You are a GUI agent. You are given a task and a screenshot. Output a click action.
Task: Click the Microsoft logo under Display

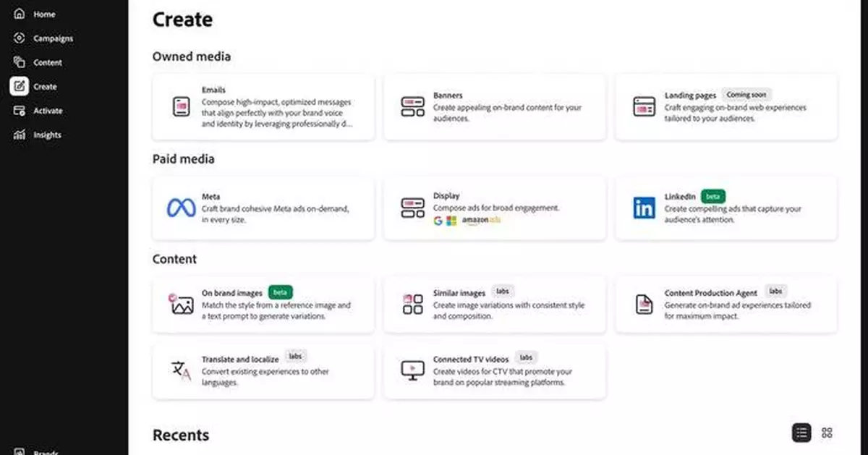pyautogui.click(x=451, y=221)
